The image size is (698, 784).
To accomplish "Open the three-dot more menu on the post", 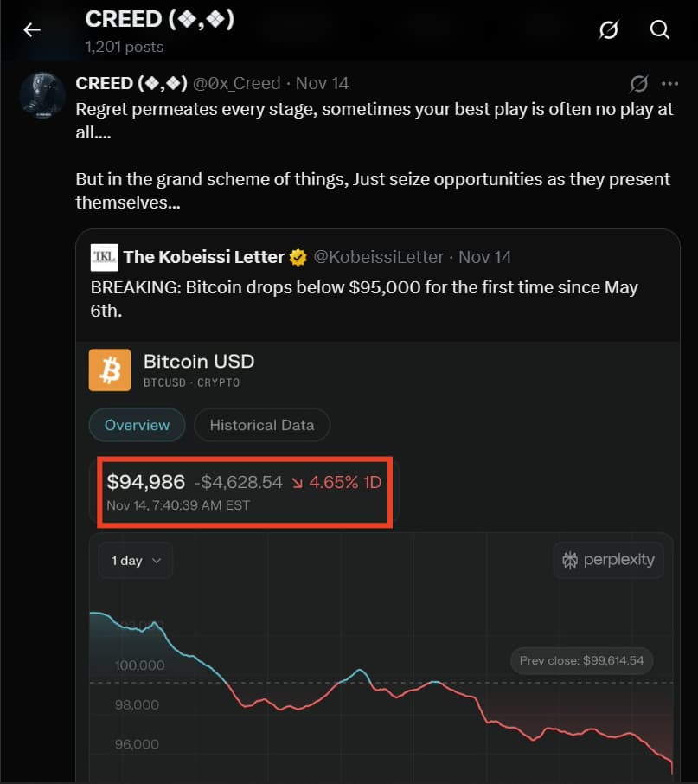I will point(669,84).
